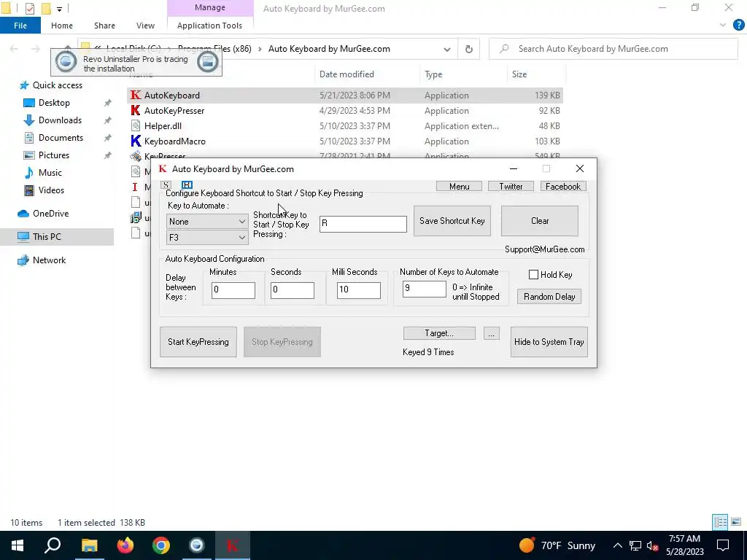This screenshot has width=747, height=560.
Task: Open Customize Quick Access Toolbar dropdown arrow
Action: (x=60, y=9)
